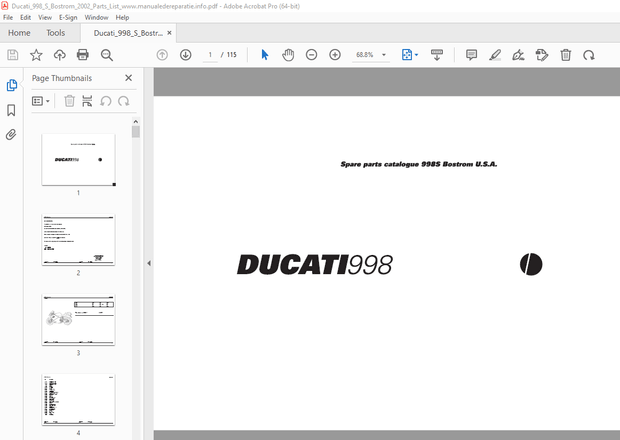The width and height of the screenshot is (620, 440).
Task: Rotate page with toolbar rotate icon
Action: (589, 55)
